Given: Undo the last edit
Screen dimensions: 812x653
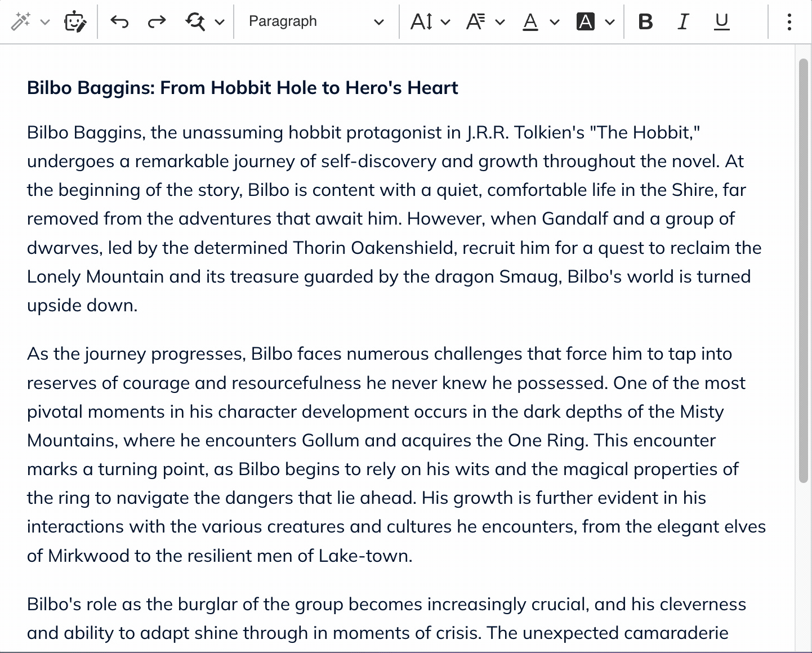Looking at the screenshot, I should (x=119, y=22).
